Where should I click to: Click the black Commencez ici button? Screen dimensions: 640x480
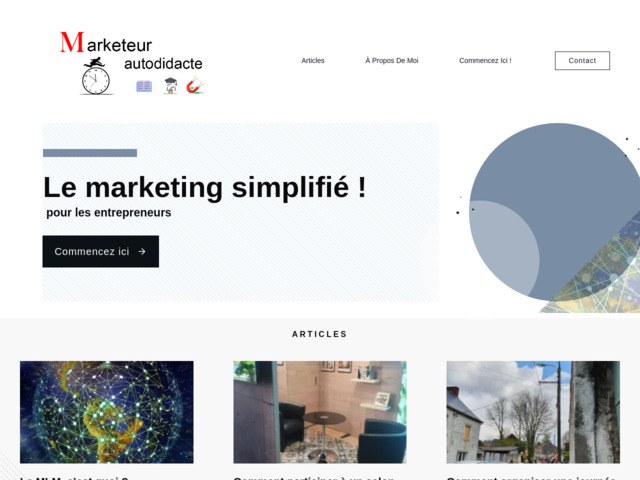click(x=101, y=251)
